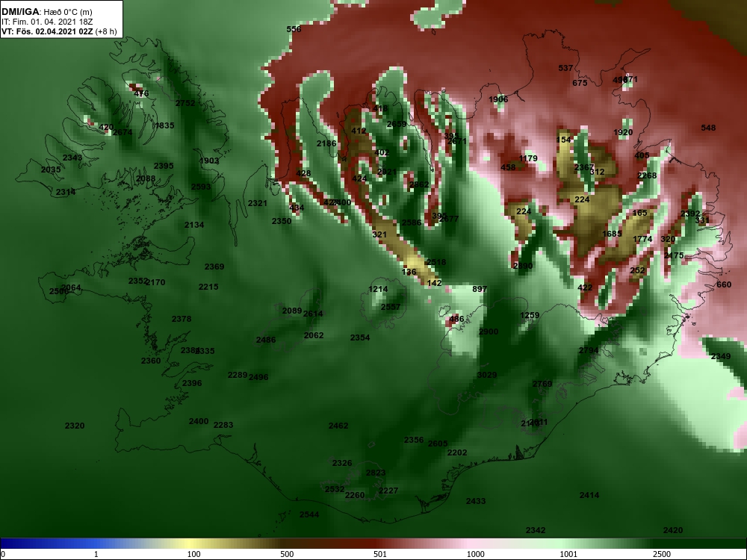Click the 2433 value
747x560 pixels.
click(476, 502)
